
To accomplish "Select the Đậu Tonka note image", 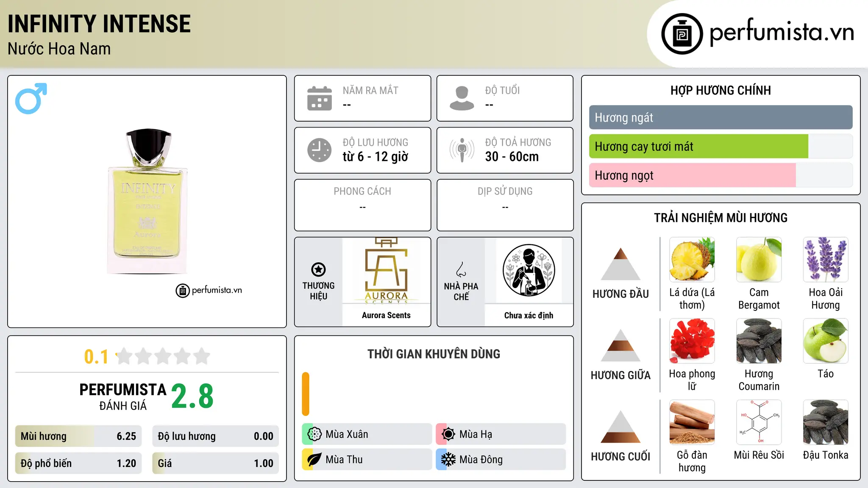I will (826, 422).
